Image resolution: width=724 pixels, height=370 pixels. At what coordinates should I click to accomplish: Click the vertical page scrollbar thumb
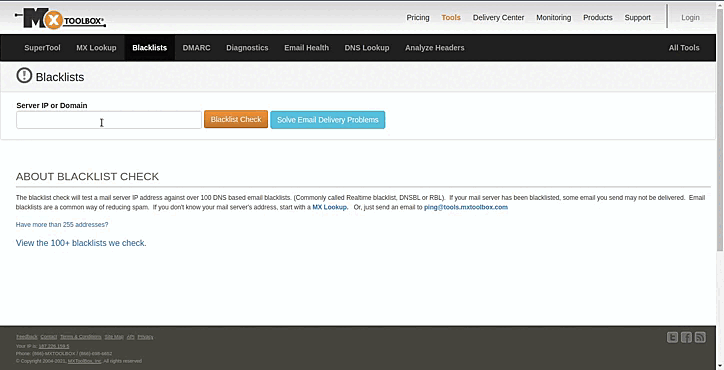(720, 129)
